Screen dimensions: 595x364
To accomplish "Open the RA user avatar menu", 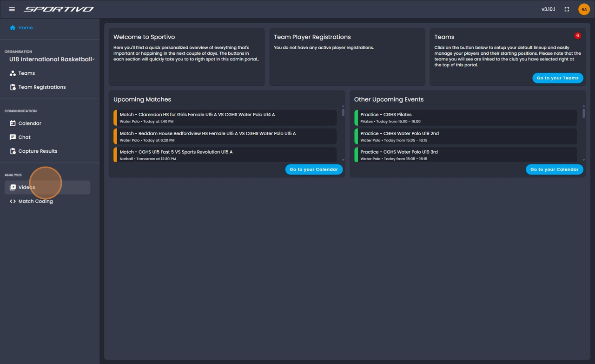I will pyautogui.click(x=584, y=9).
